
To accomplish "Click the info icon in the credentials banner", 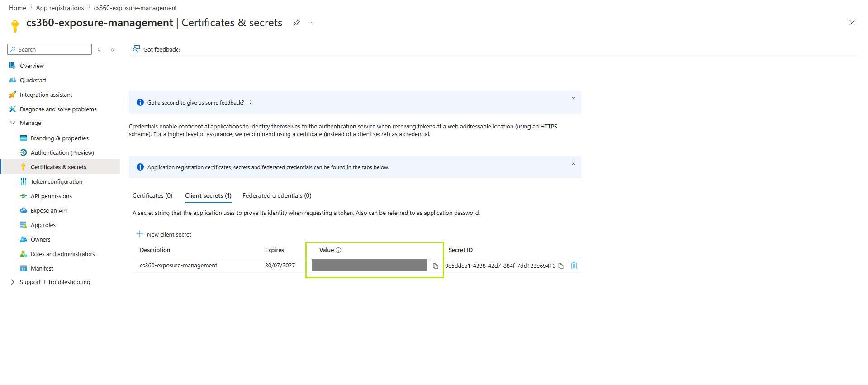I will coord(140,167).
